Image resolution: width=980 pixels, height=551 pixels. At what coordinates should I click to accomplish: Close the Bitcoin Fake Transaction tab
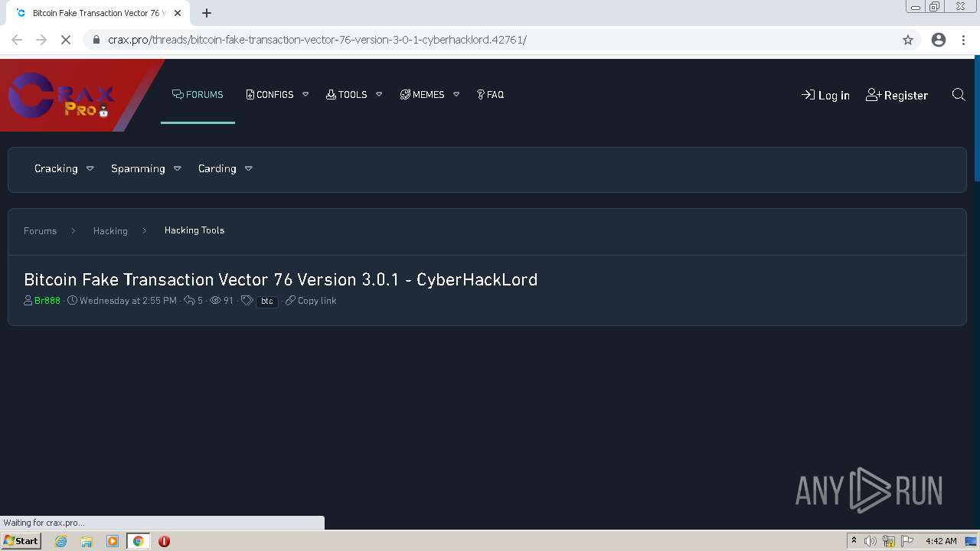click(x=178, y=13)
